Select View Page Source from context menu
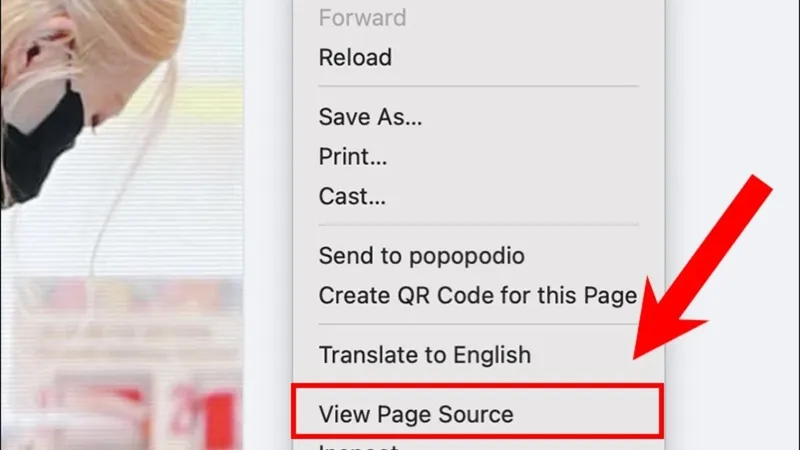 pyautogui.click(x=415, y=413)
